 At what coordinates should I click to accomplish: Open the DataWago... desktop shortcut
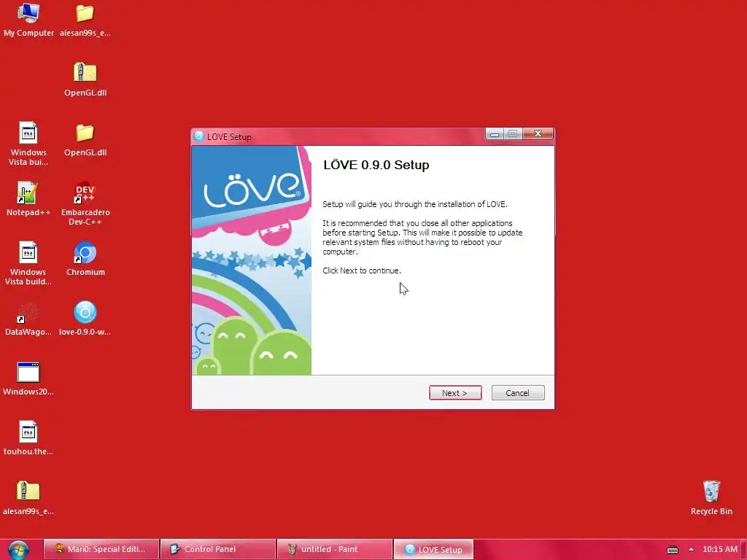(x=28, y=319)
